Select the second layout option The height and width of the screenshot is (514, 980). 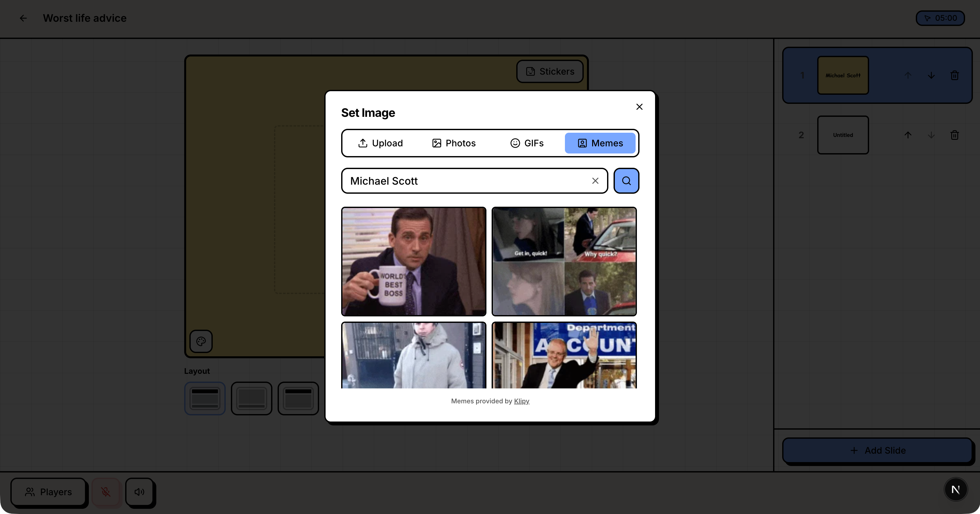click(x=251, y=398)
